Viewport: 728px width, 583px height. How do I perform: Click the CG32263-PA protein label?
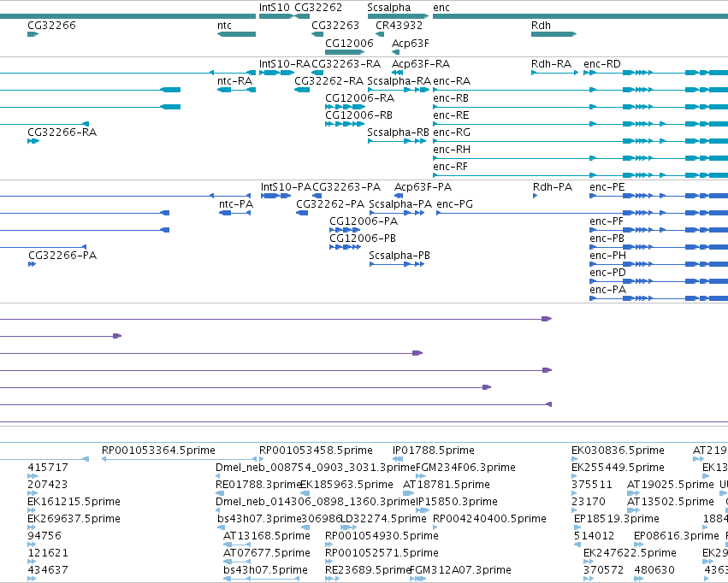(x=346, y=187)
